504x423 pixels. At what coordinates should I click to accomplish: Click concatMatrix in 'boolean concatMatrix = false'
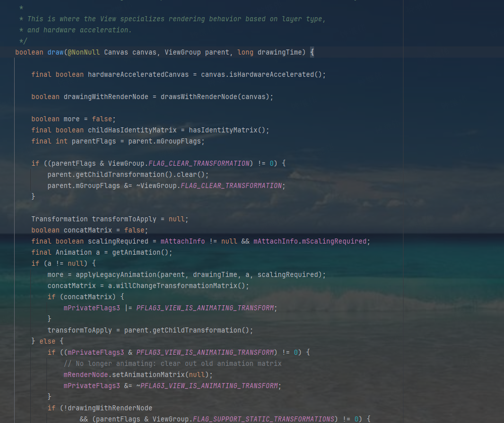point(88,230)
